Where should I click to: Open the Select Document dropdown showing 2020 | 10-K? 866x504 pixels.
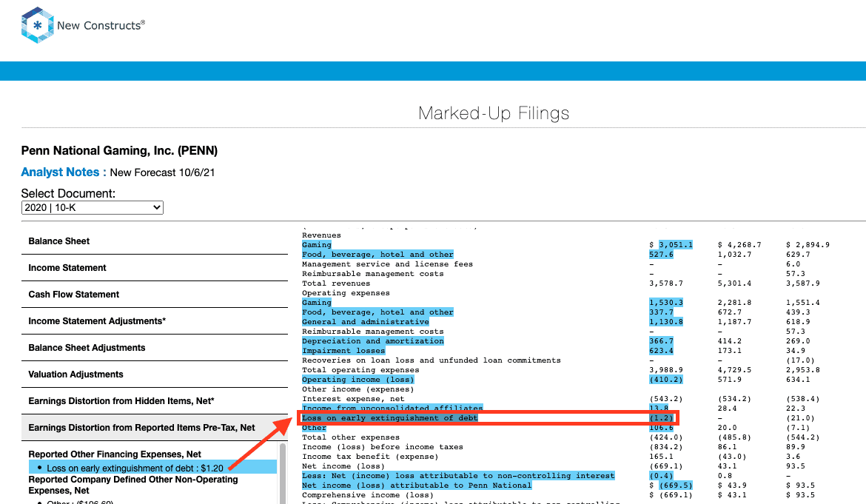click(93, 207)
